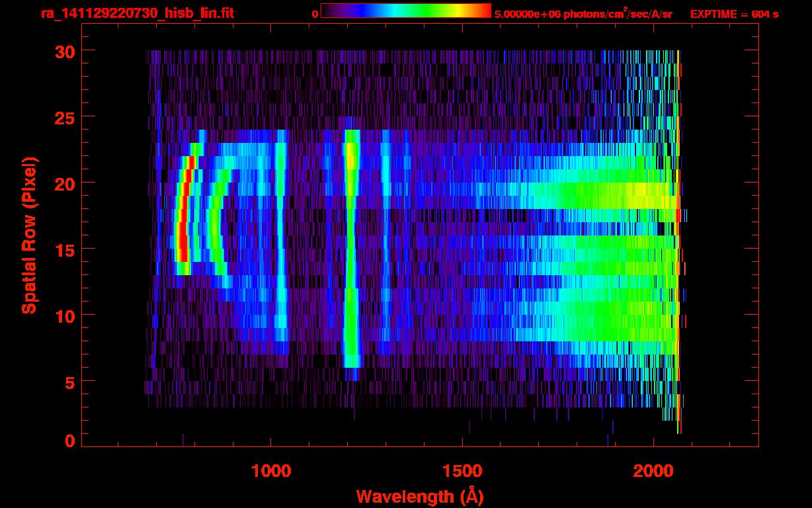The height and width of the screenshot is (508, 812).
Task: Click the color scale bar in the header
Action: point(406,11)
